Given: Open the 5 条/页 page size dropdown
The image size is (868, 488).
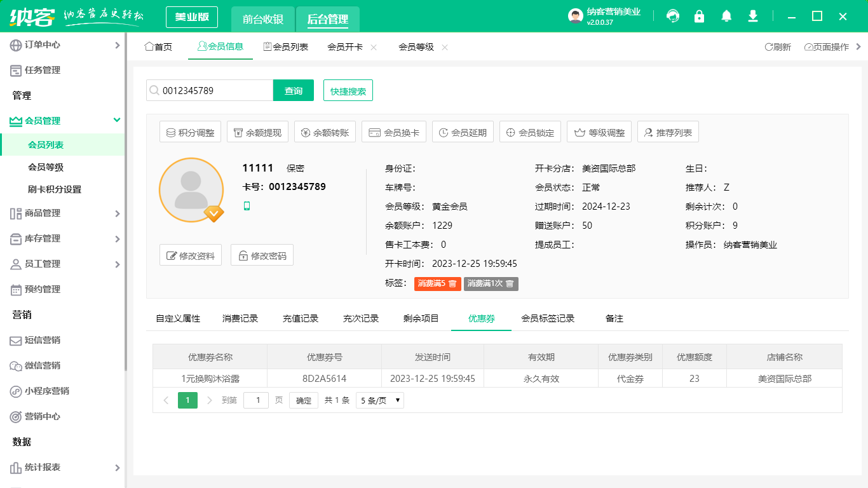Looking at the screenshot, I should tap(379, 400).
